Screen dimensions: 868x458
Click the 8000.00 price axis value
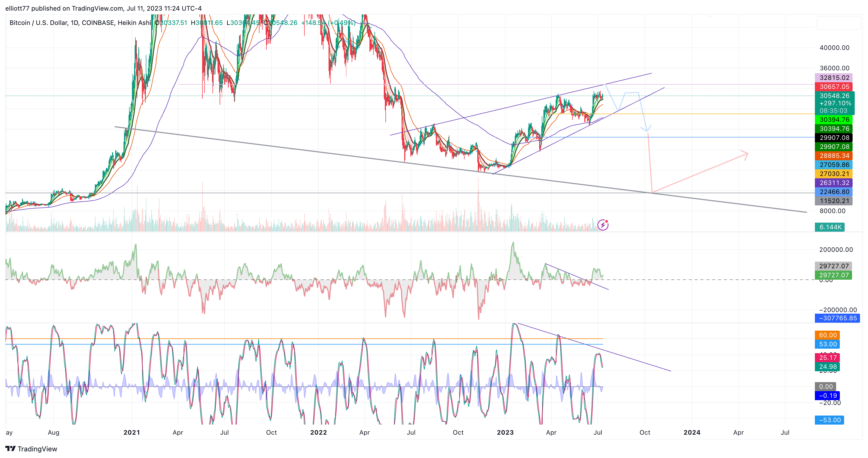832,211
